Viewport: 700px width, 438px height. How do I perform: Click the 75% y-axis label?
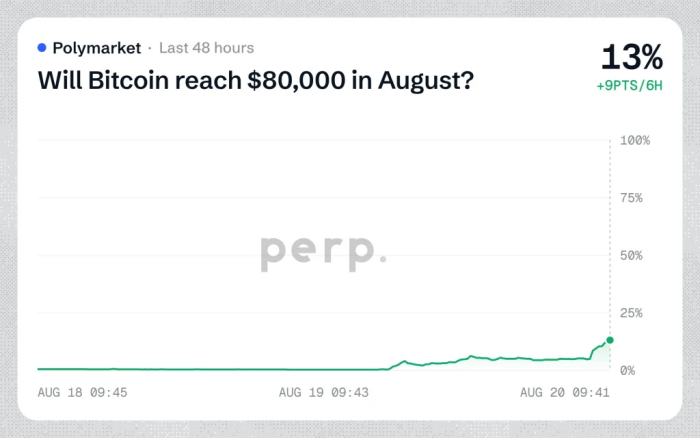tap(631, 198)
